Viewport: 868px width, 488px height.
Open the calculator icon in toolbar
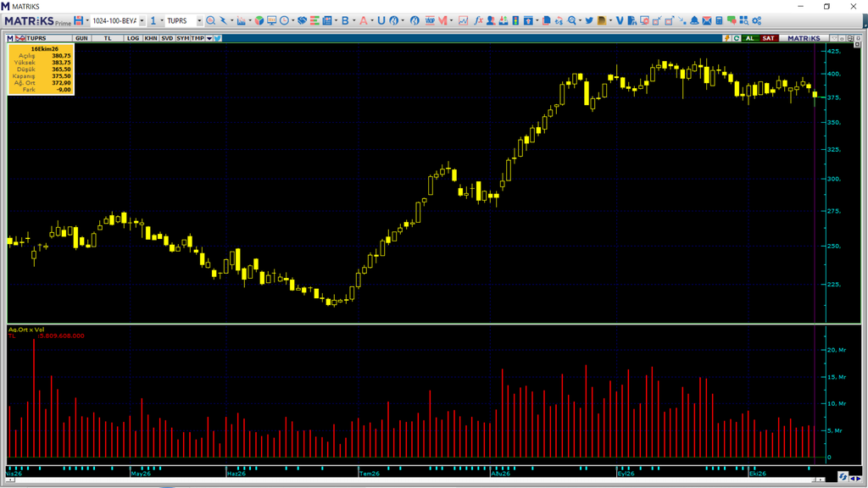pyautogui.click(x=719, y=20)
